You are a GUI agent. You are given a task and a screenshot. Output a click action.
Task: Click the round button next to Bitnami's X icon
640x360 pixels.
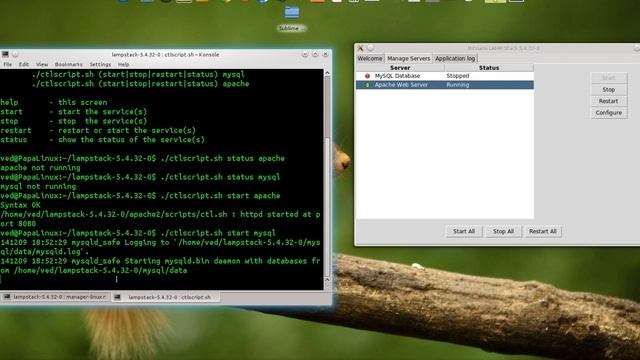click(370, 48)
